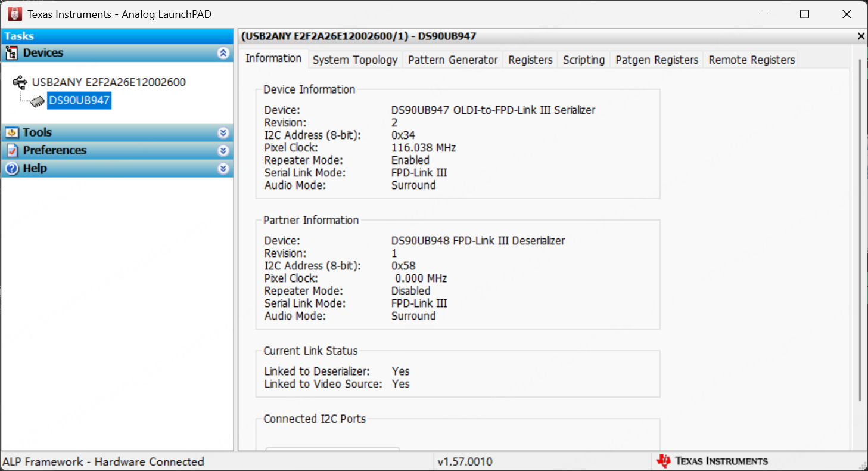Screen dimensions: 868x471
Task: Expand the Help section
Action: pos(223,168)
